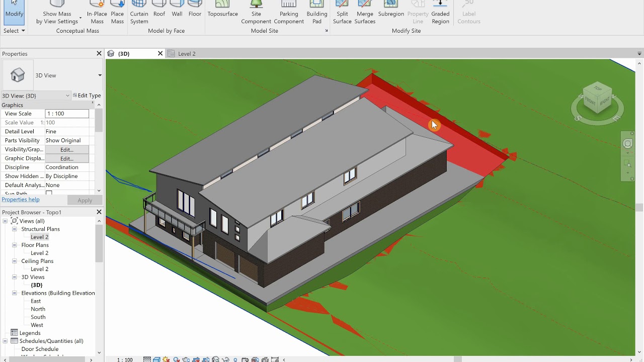The width and height of the screenshot is (644, 362).
Task: Click Reveal Hidden Elements lightbulb icon
Action: pyautogui.click(x=235, y=359)
